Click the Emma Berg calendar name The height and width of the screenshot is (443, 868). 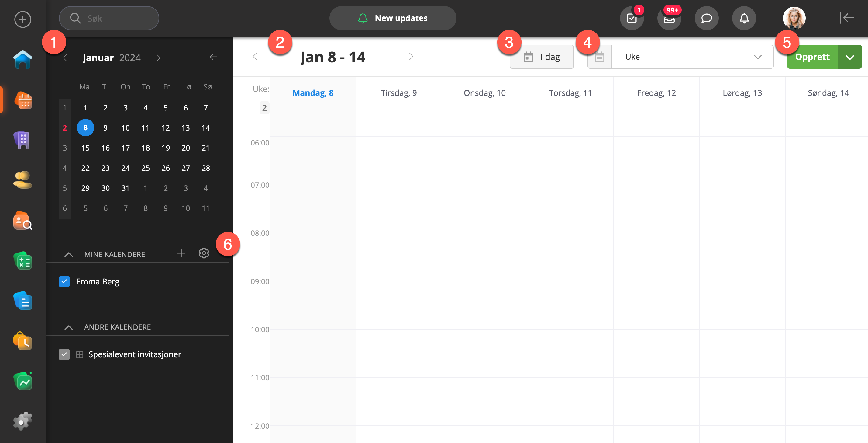coord(98,282)
